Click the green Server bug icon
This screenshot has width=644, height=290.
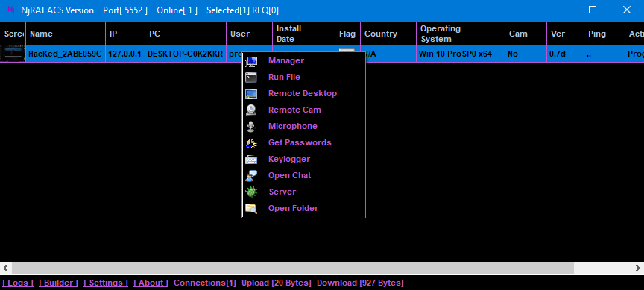[x=251, y=192]
